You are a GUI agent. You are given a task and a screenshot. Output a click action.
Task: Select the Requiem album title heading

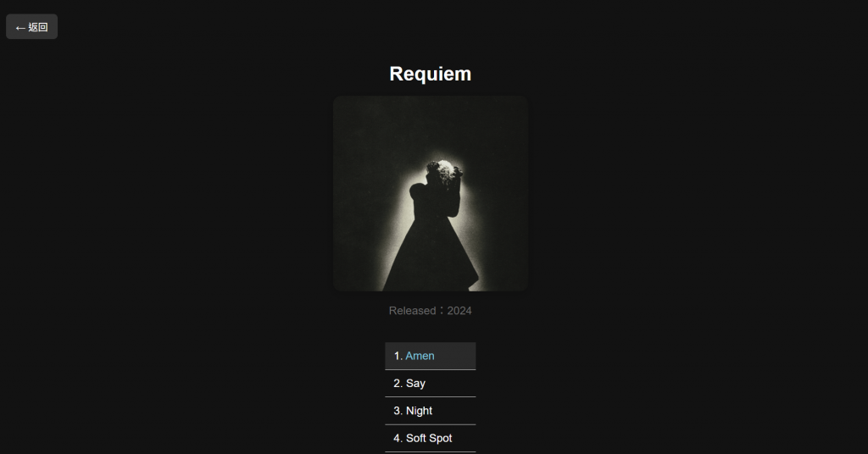click(430, 74)
